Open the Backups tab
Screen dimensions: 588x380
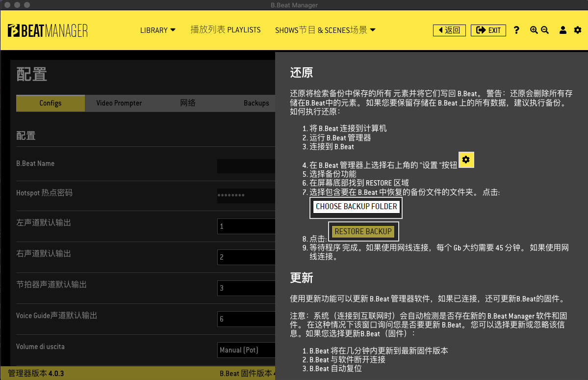pos(256,103)
